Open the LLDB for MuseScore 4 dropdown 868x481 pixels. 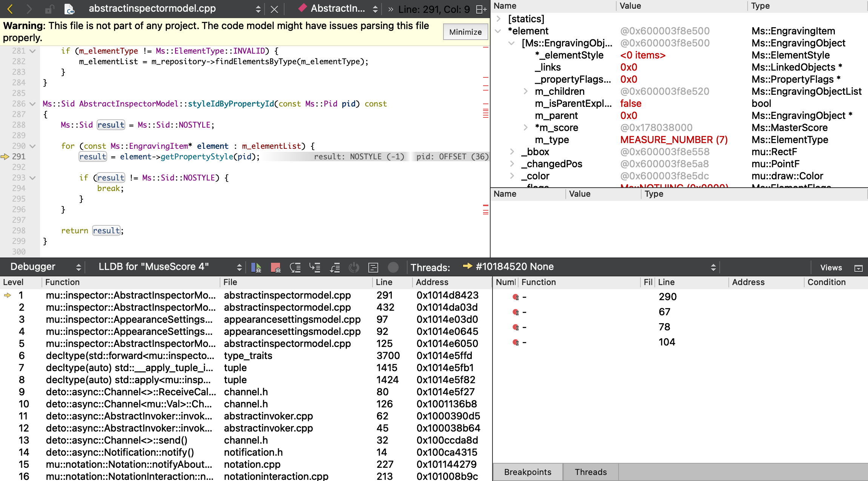point(170,267)
